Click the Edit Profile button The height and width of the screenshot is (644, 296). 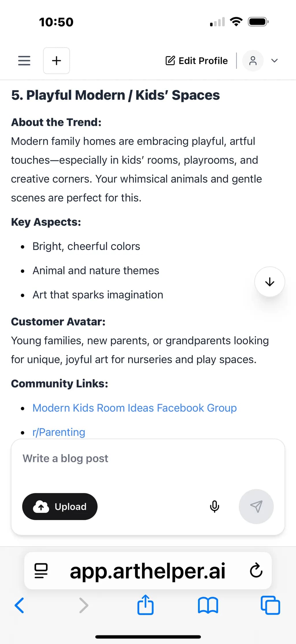197,60
